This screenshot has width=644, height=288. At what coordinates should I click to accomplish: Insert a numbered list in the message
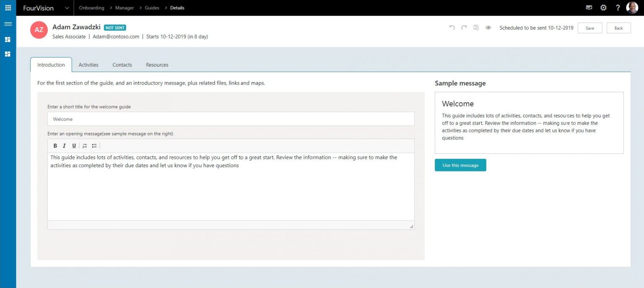coord(85,145)
